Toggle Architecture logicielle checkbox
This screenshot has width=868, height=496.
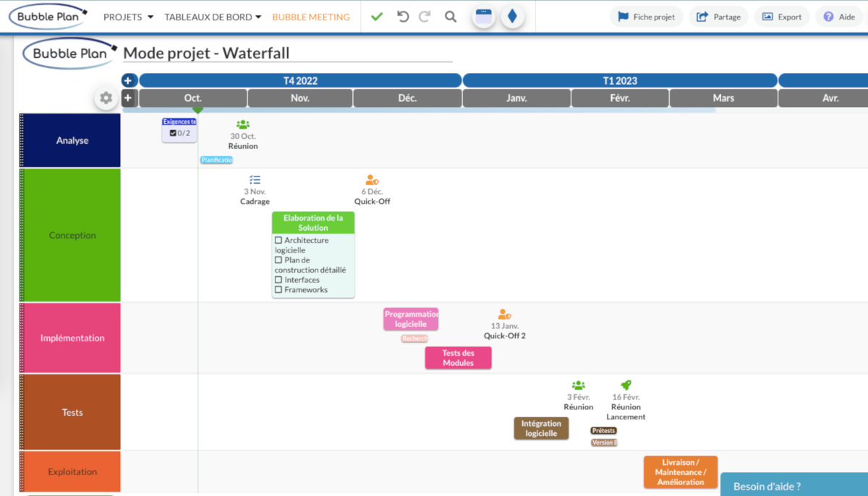(278, 240)
